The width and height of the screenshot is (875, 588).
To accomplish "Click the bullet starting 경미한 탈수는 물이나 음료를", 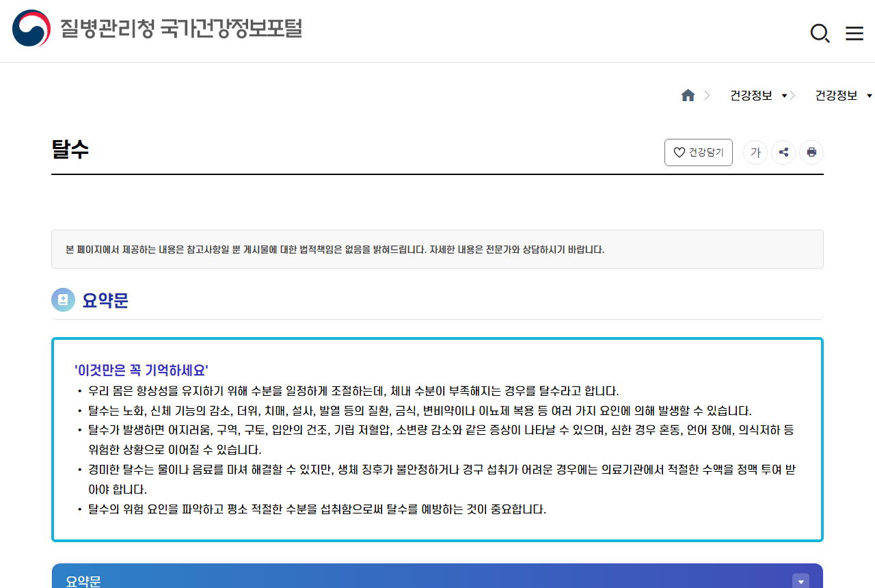I will 442,479.
